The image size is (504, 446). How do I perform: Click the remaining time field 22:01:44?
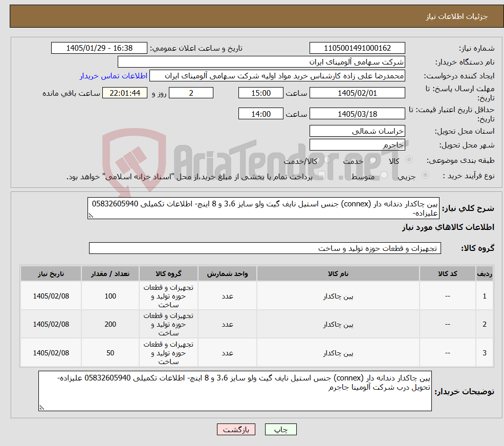click(125, 93)
